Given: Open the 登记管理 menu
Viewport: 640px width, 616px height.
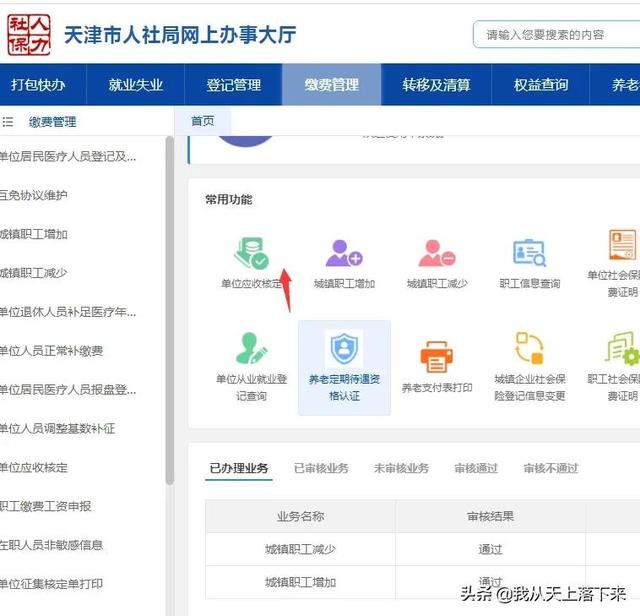Looking at the screenshot, I should (233, 85).
